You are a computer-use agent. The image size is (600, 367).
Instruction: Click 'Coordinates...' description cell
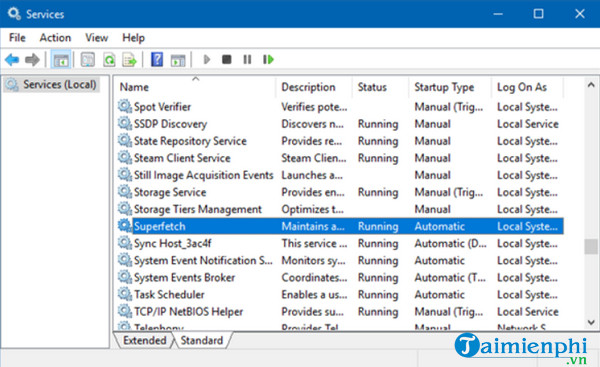[x=314, y=277]
